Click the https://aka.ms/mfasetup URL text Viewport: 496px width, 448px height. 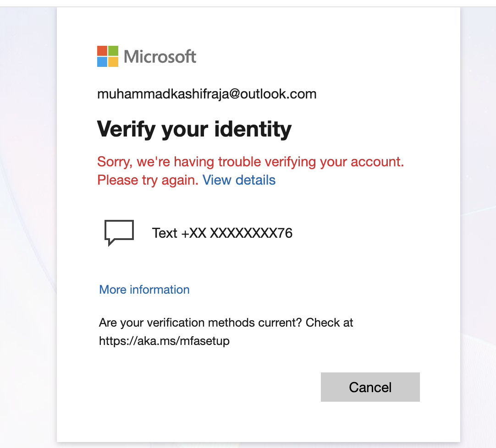164,341
